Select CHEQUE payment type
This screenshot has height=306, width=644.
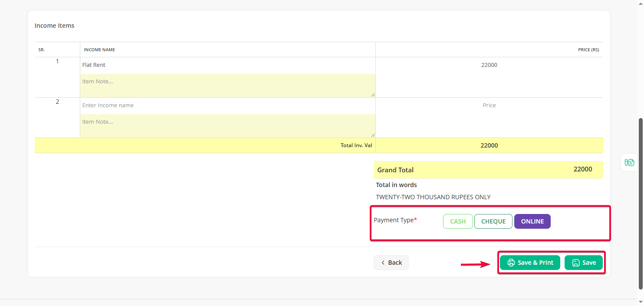pos(493,221)
